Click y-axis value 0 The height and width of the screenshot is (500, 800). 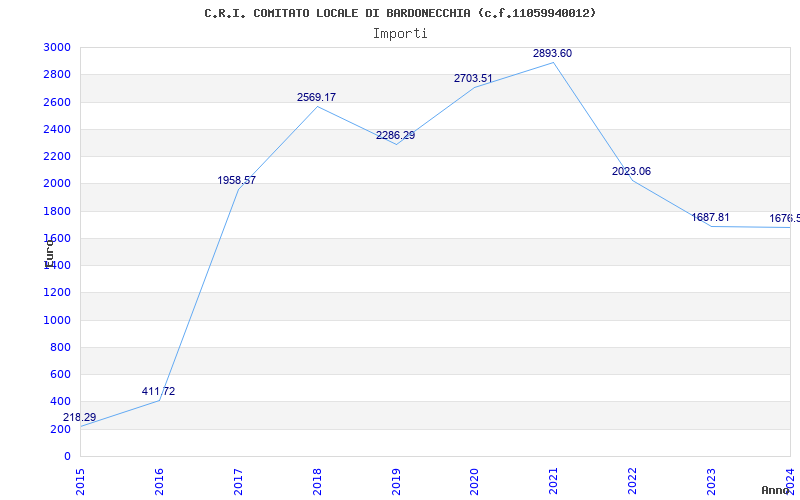[x=67, y=456]
